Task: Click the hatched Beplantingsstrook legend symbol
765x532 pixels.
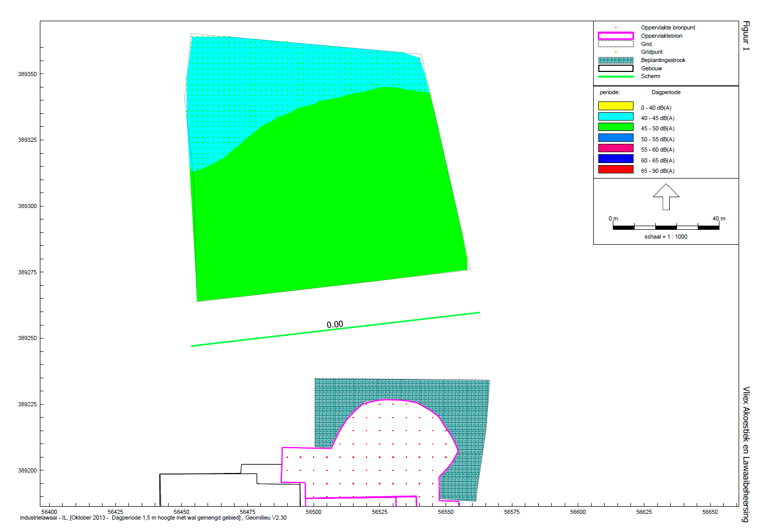Action: (615, 60)
